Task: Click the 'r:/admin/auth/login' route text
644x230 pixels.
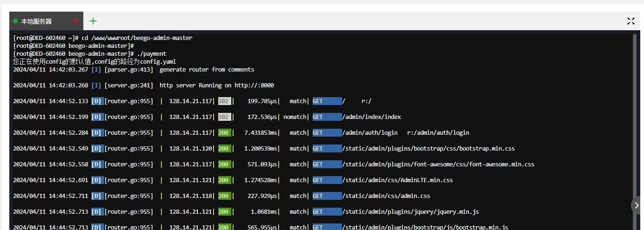Action: [x=438, y=133]
